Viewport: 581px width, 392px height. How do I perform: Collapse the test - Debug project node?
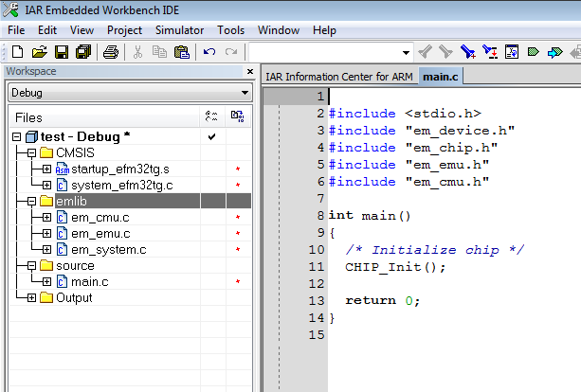coord(16,137)
